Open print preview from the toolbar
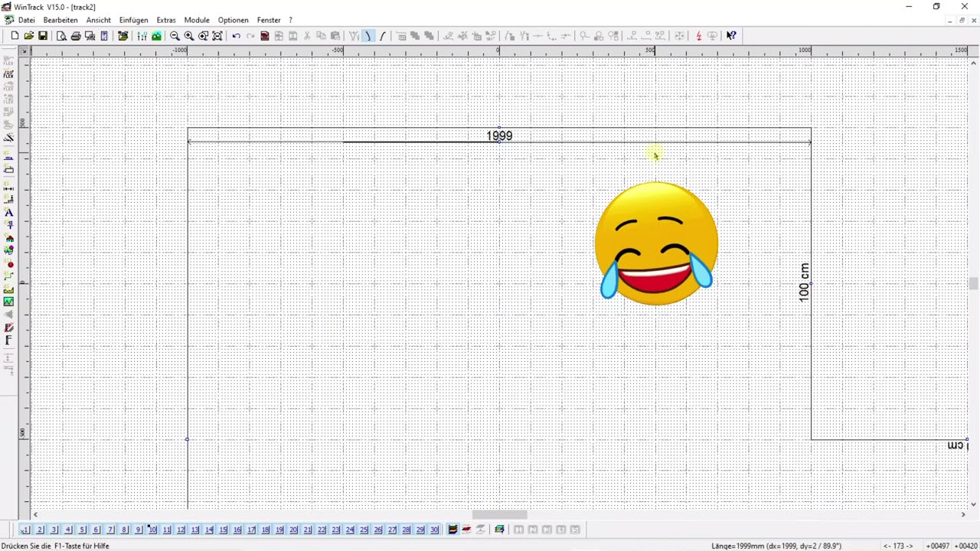 [62, 36]
